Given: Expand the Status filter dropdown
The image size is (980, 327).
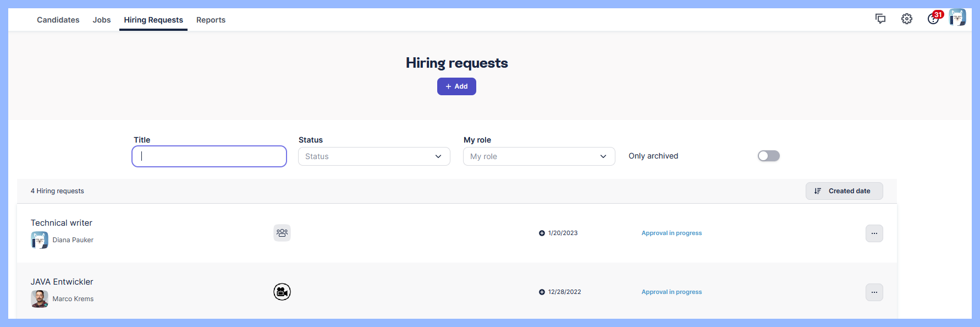Looking at the screenshot, I should click(x=374, y=156).
